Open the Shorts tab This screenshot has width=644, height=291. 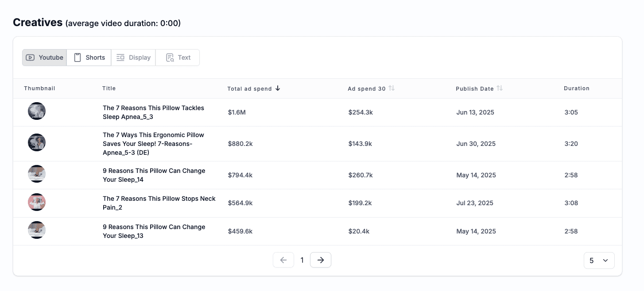click(x=89, y=57)
